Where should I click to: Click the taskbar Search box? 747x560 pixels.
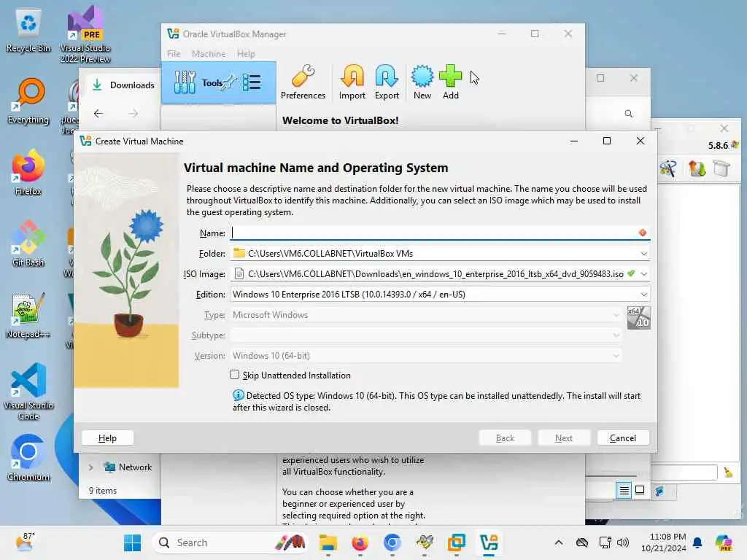(x=230, y=542)
